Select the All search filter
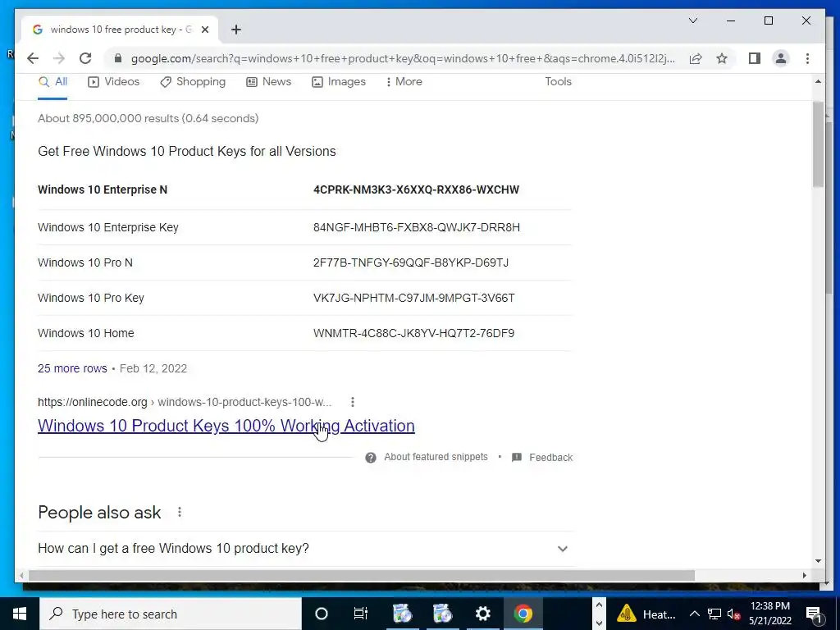The height and width of the screenshot is (630, 840). [53, 82]
